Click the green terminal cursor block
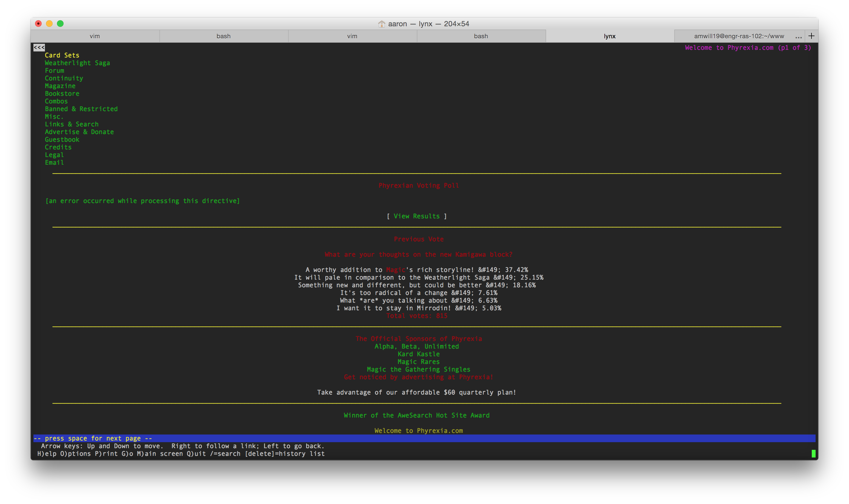 tap(813, 454)
